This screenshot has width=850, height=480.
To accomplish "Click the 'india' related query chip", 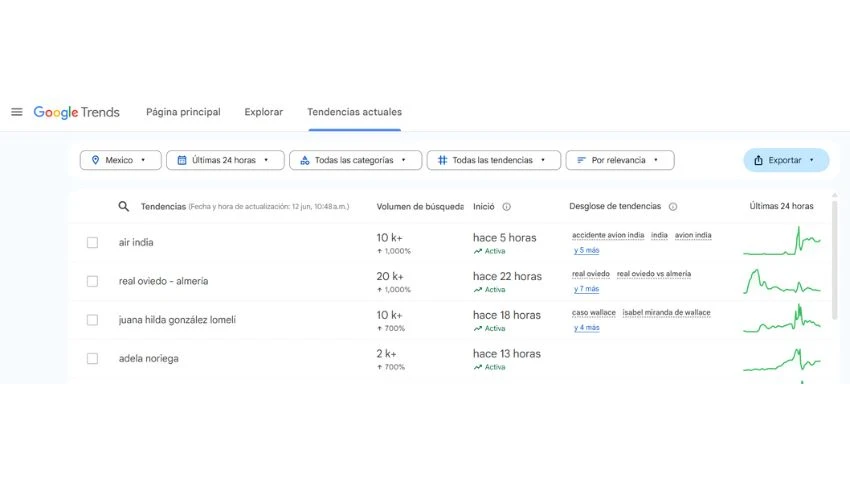I will coord(659,235).
